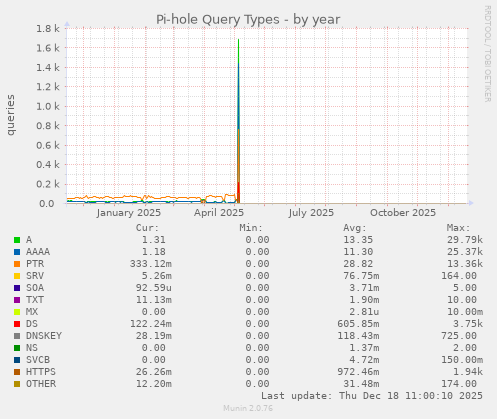Click the 'Max:' column header
The height and width of the screenshot is (419, 497).
(458, 228)
